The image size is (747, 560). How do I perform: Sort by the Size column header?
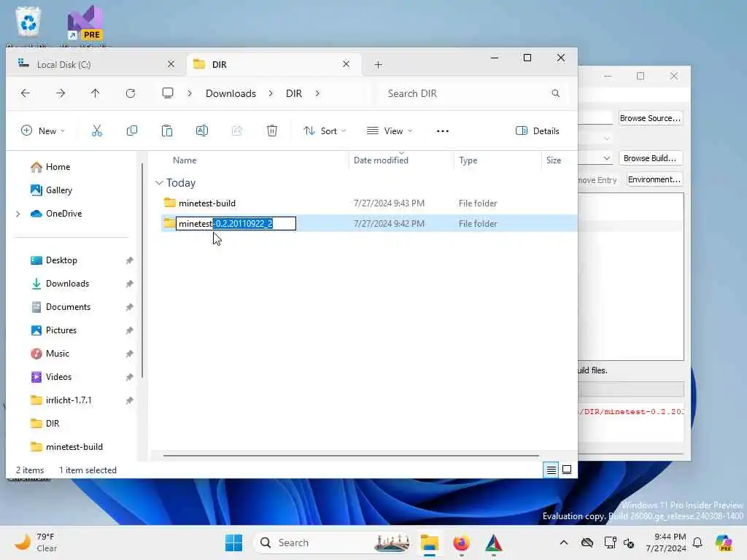(554, 160)
